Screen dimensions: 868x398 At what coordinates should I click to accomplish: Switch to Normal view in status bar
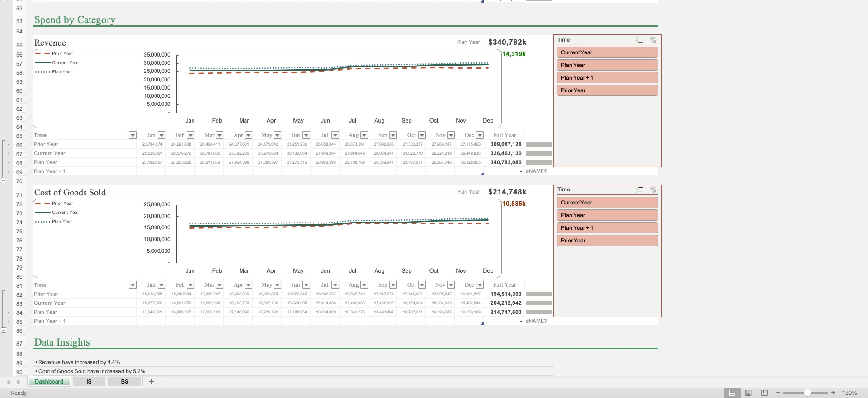732,393
